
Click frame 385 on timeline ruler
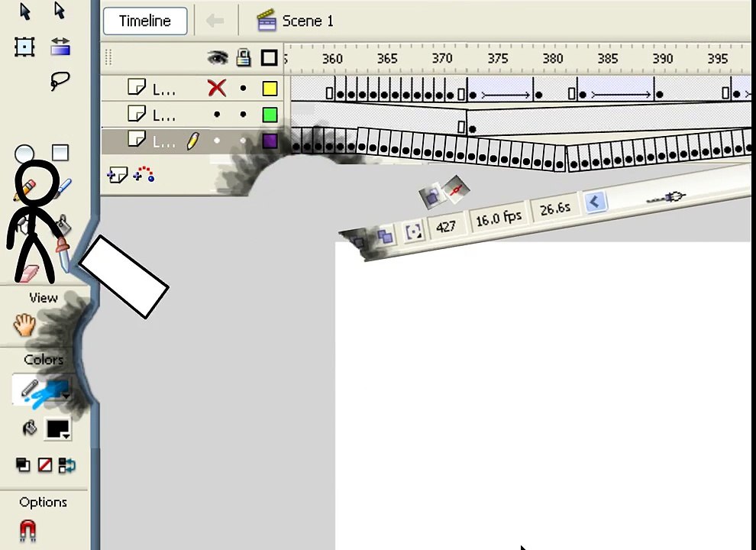click(x=608, y=58)
